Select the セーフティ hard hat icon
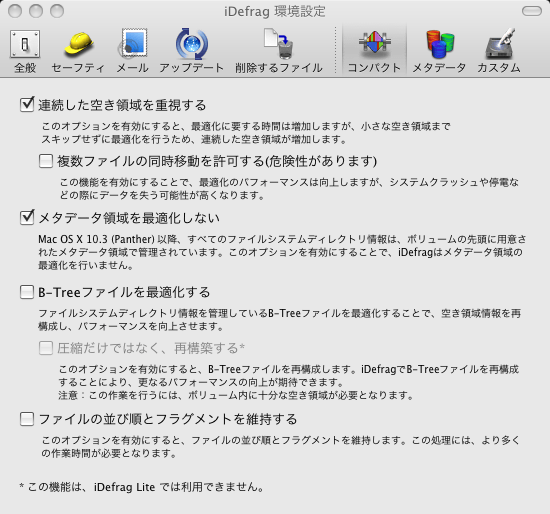 (78, 44)
